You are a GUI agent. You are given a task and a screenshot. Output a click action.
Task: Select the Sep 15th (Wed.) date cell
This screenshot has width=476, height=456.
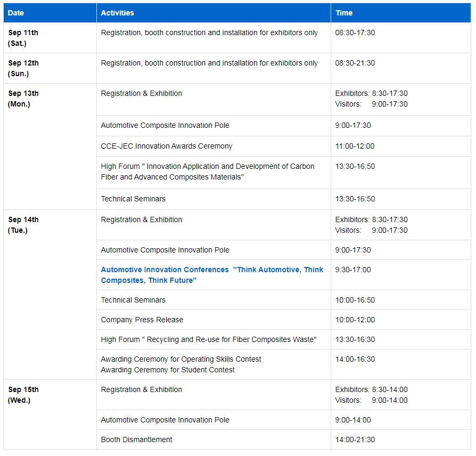[23, 395]
